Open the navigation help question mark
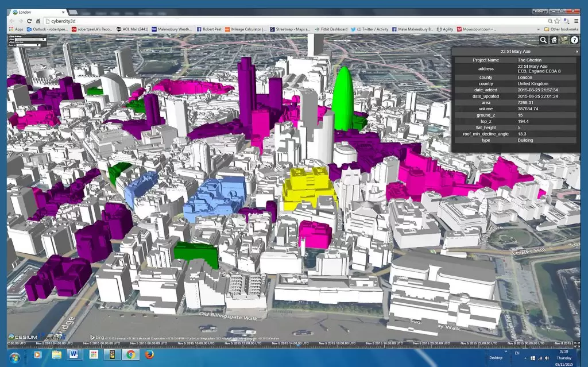The image size is (588, 367). click(x=574, y=40)
